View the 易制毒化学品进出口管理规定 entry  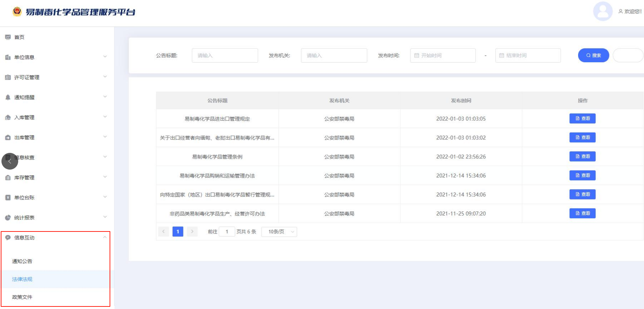[582, 119]
